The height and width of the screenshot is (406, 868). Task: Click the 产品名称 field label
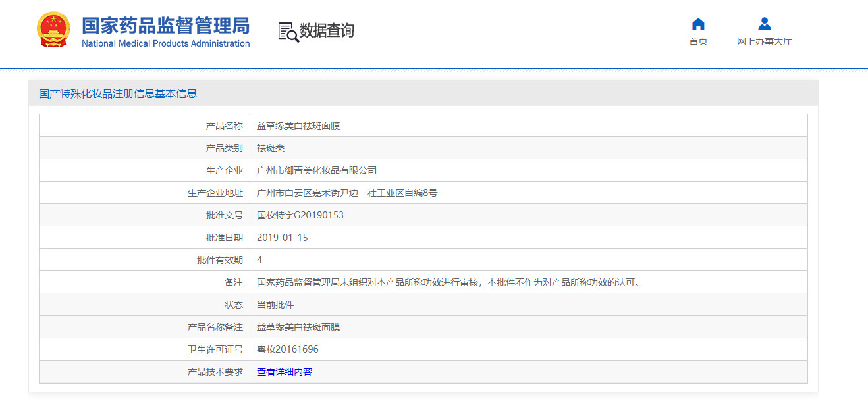click(225, 126)
